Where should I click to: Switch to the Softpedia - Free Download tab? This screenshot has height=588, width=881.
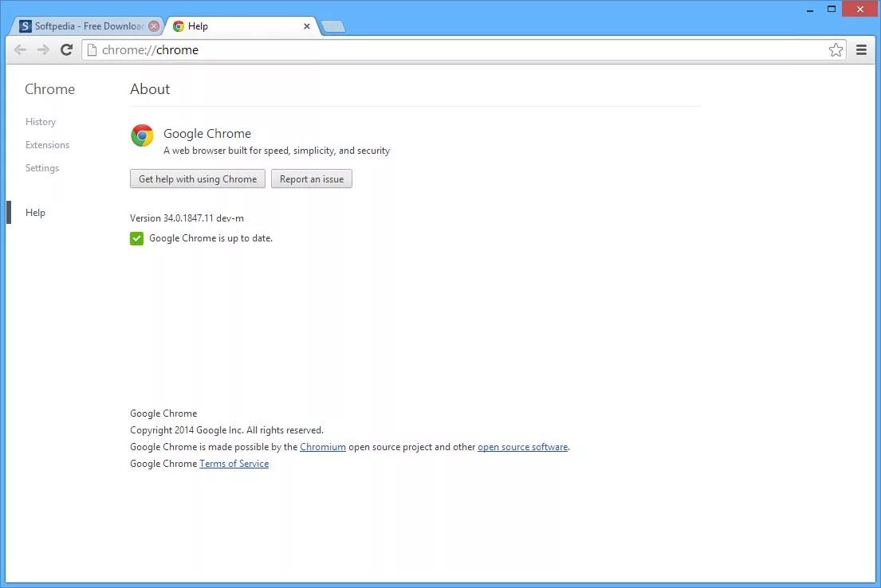pyautogui.click(x=88, y=25)
